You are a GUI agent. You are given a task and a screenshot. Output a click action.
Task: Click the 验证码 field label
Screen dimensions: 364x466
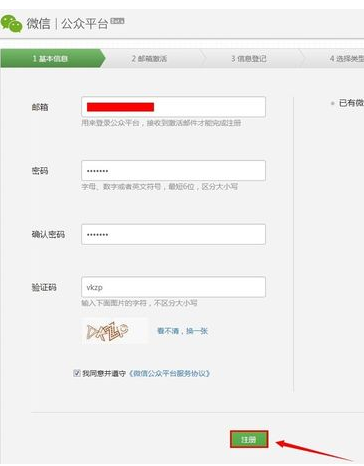[44, 287]
